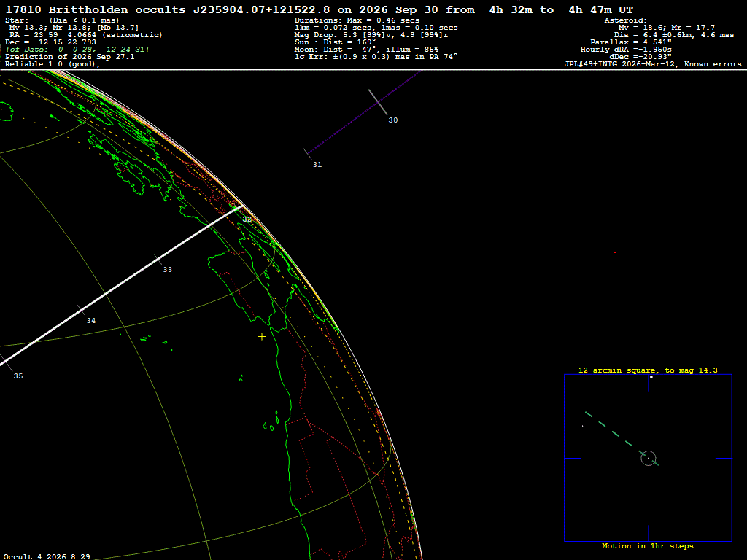This screenshot has height=560, width=747.
Task: Click the green of-Date coordinates line
Action: click(77, 50)
